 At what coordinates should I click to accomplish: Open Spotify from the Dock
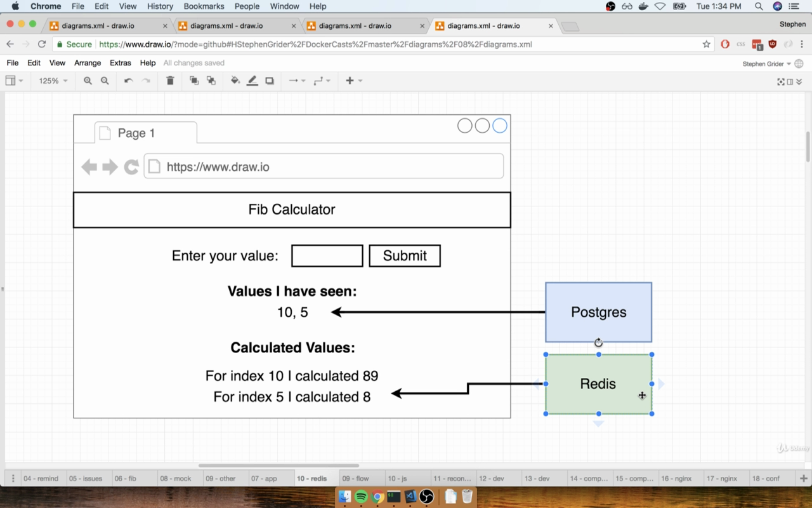pyautogui.click(x=361, y=497)
